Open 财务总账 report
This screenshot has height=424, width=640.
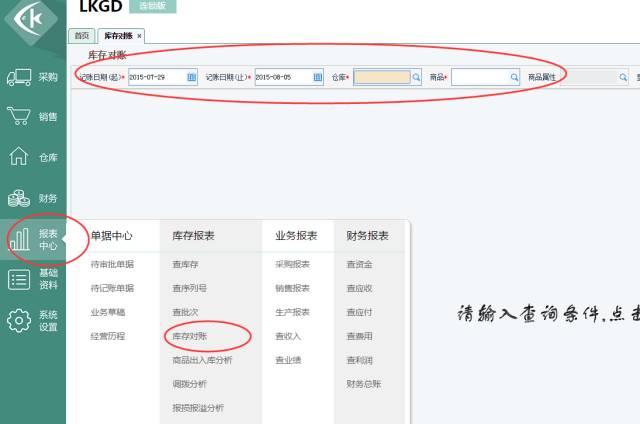coord(364,384)
